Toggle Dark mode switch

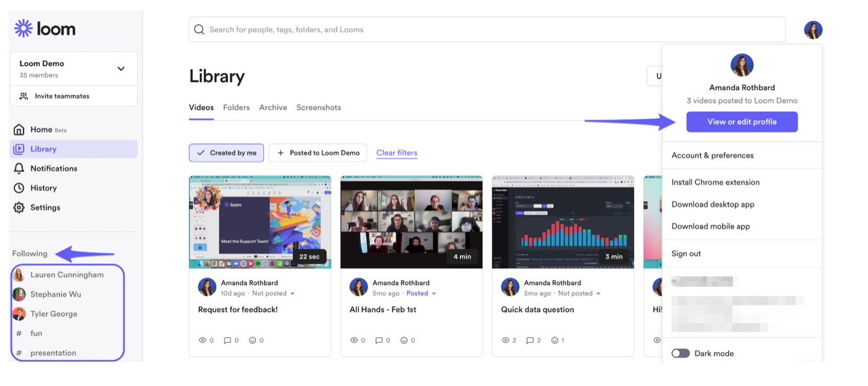680,353
